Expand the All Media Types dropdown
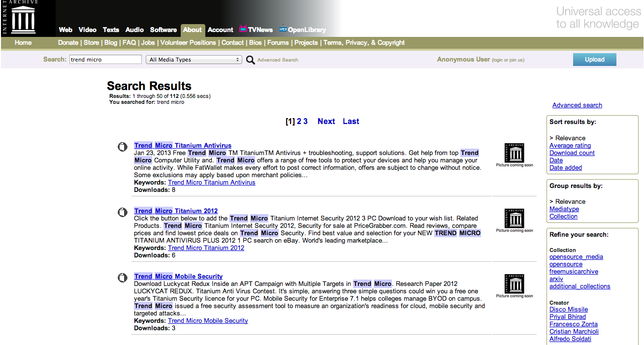Screen dimensions: 644x345 (x=194, y=60)
